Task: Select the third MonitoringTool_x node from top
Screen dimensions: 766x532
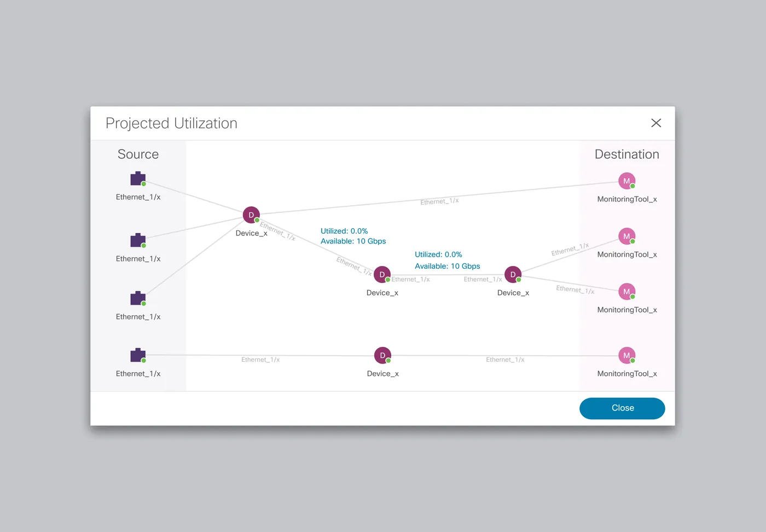Action: coord(626,292)
